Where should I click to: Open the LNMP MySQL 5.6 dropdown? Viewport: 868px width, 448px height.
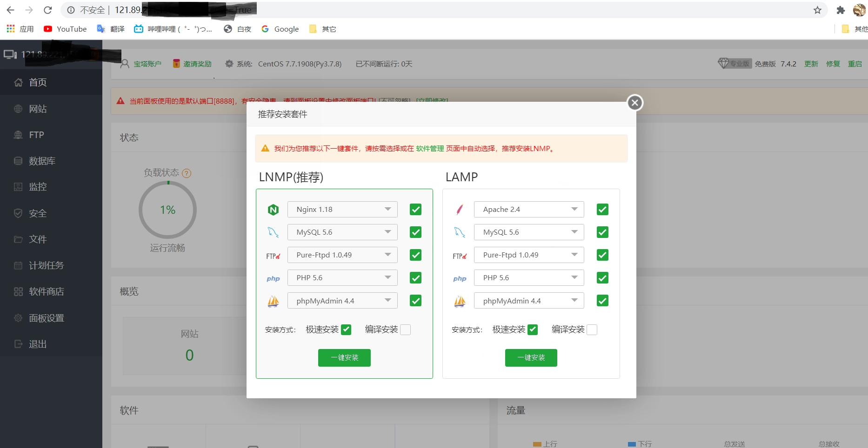click(x=342, y=232)
